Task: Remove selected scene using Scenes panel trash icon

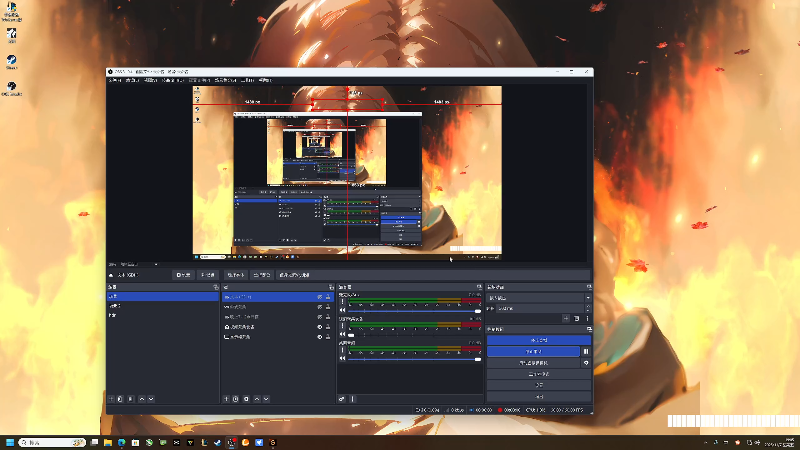Action: coord(120,399)
